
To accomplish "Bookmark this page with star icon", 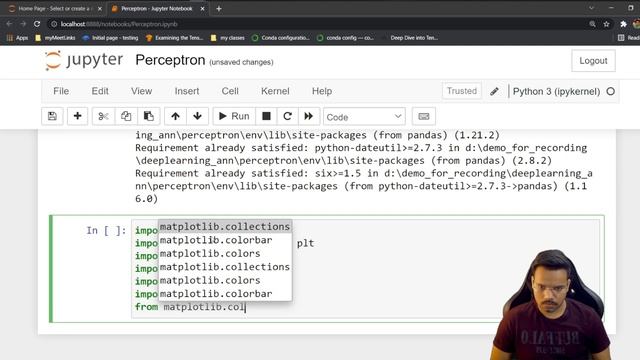I will (606, 24).
